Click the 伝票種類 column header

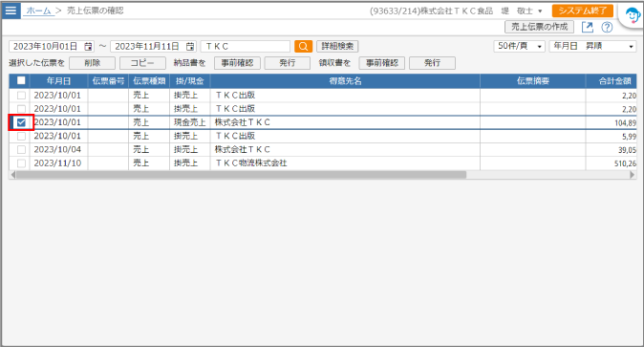(149, 81)
